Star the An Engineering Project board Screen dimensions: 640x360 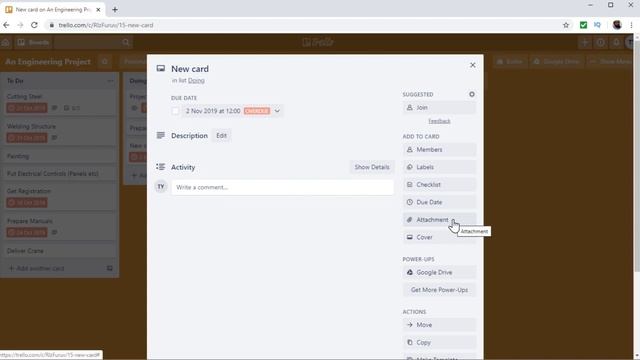pyautogui.click(x=104, y=62)
